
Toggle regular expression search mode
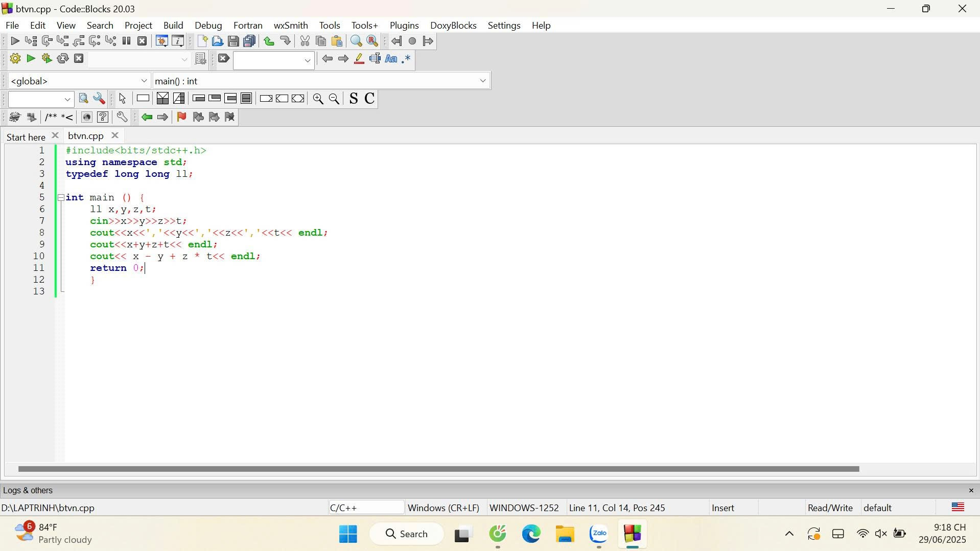pos(407,59)
